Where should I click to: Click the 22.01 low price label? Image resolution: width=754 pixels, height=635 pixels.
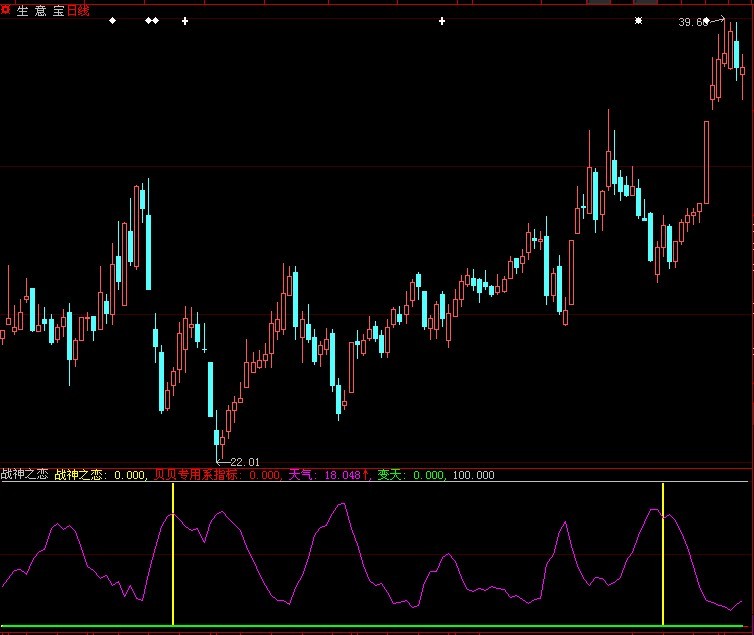click(x=245, y=461)
